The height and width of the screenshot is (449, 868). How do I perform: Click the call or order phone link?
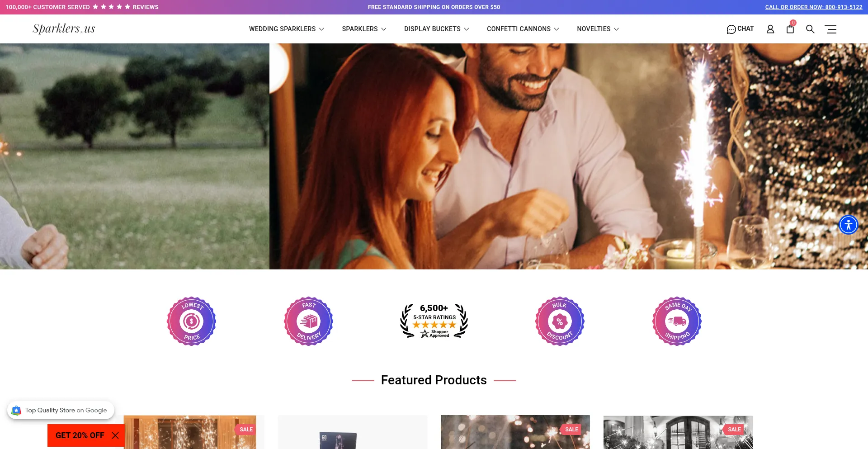point(813,7)
